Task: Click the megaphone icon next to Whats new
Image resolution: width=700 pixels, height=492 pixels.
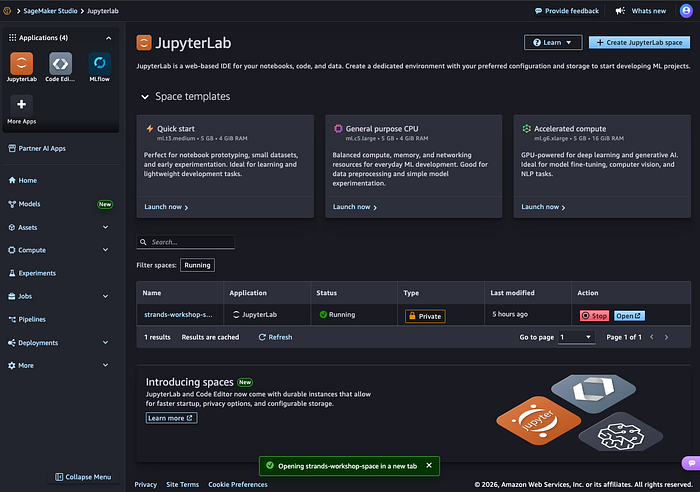Action: (x=620, y=11)
